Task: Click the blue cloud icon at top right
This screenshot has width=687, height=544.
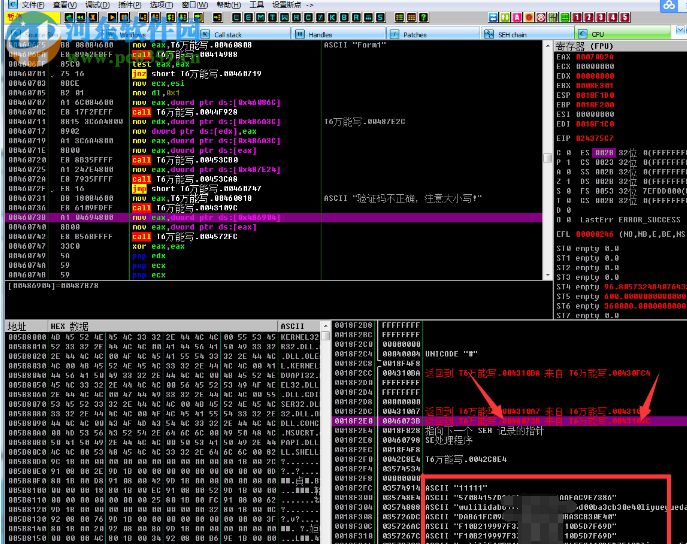Action: (x=668, y=6)
